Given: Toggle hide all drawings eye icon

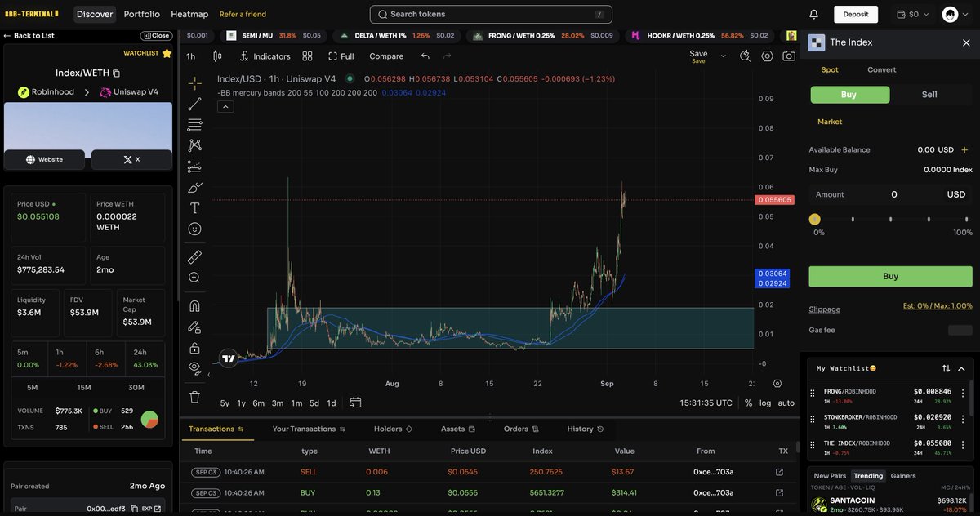Looking at the screenshot, I should tap(194, 367).
